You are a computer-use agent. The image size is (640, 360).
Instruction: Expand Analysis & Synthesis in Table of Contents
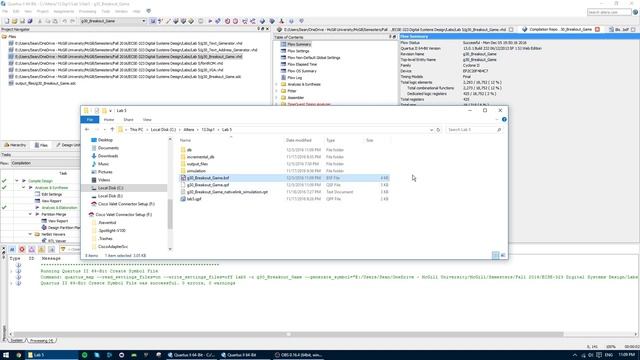(277, 84)
